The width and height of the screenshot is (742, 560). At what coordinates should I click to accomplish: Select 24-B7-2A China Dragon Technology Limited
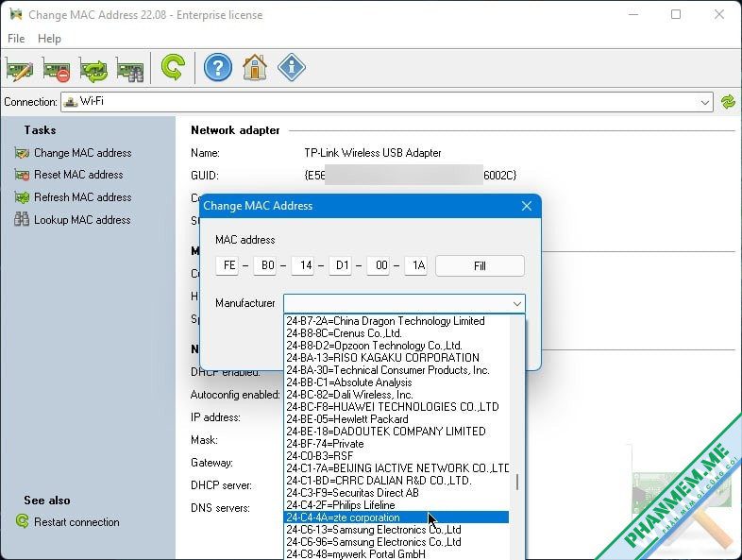[396, 321]
